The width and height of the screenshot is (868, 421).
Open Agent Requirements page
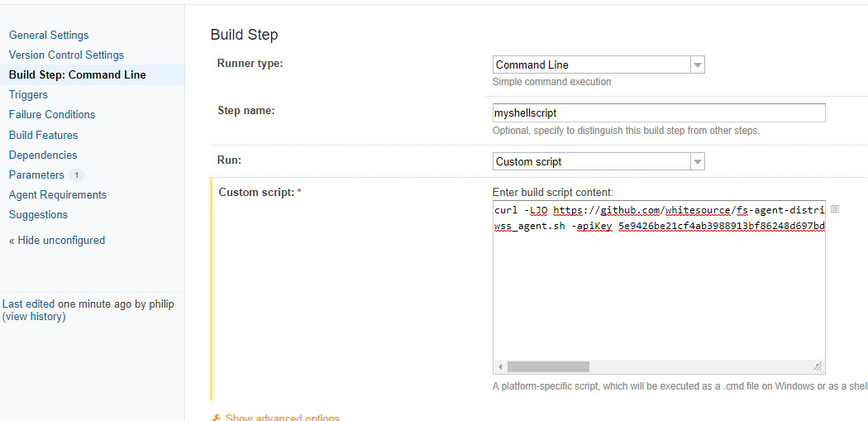pos(58,194)
